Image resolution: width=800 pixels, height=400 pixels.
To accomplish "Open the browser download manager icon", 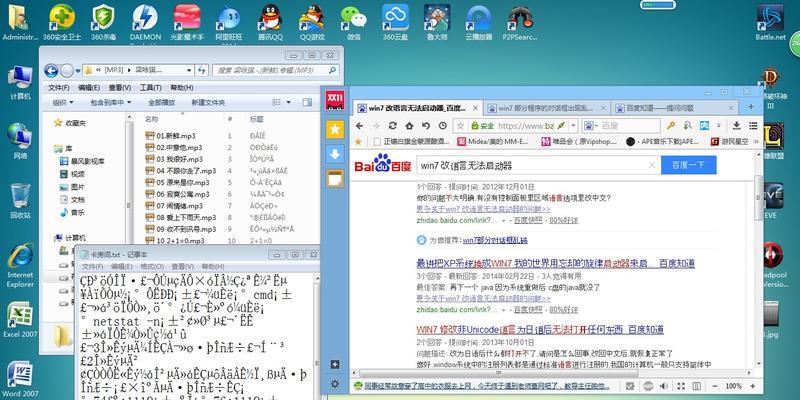I will point(736,126).
